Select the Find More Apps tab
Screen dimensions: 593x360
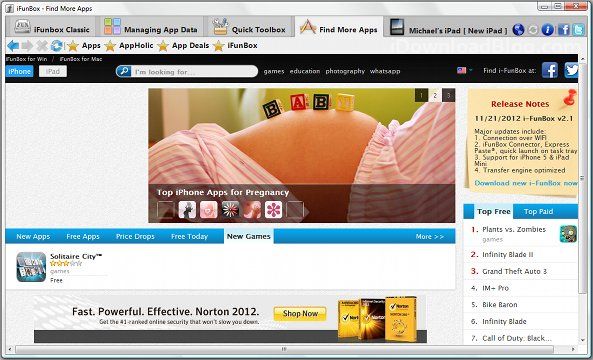pyautogui.click(x=339, y=27)
